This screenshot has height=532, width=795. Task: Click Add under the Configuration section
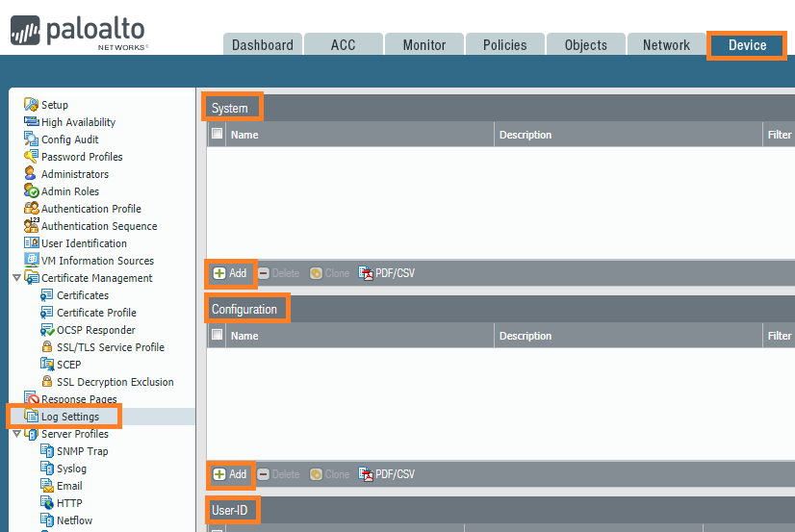click(x=230, y=474)
